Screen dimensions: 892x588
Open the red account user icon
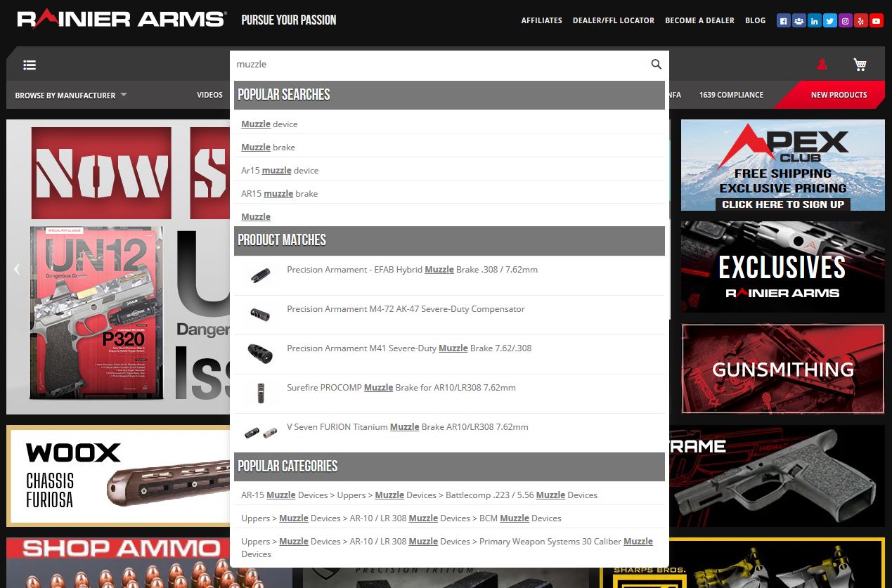(x=822, y=65)
